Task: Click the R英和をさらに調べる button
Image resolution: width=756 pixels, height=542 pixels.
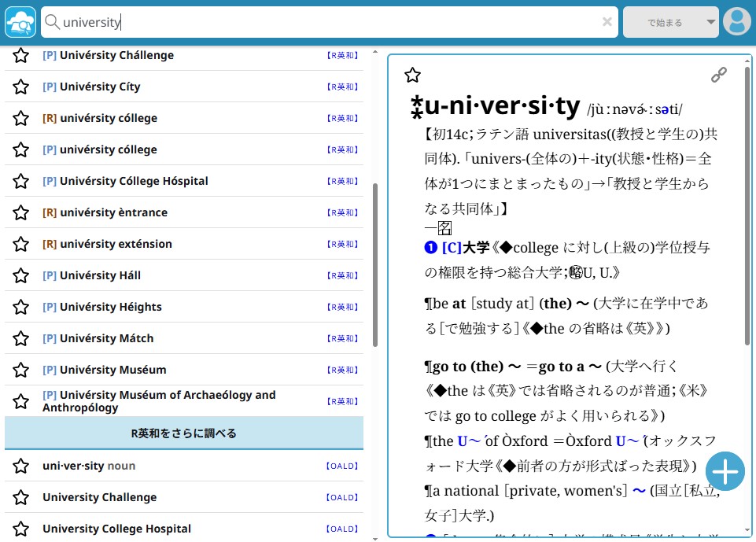Action: [184, 433]
